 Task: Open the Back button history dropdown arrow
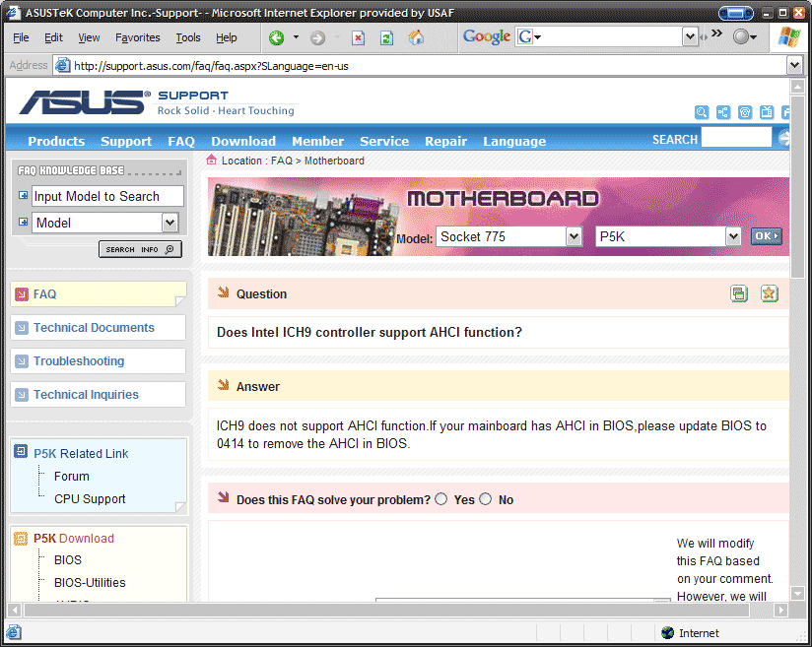tap(297, 36)
